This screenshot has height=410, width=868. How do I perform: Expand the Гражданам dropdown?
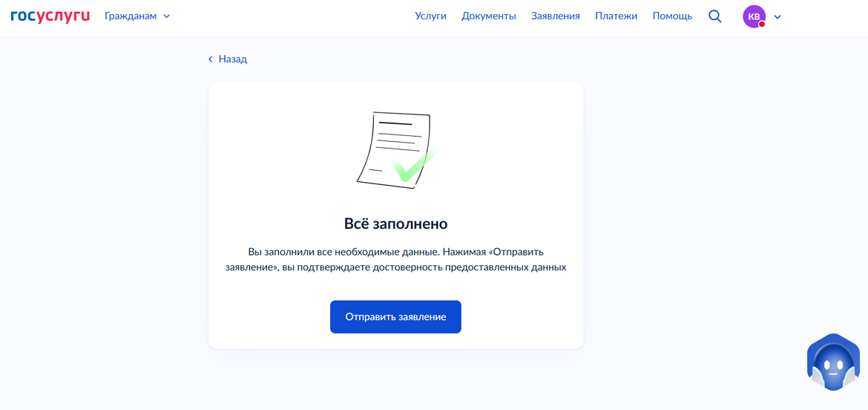(137, 16)
